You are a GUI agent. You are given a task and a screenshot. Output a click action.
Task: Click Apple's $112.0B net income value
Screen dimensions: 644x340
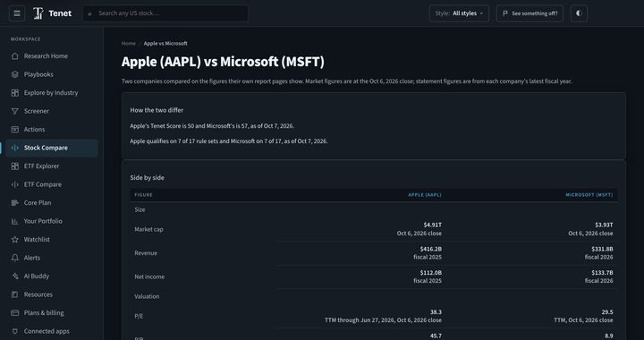(431, 273)
